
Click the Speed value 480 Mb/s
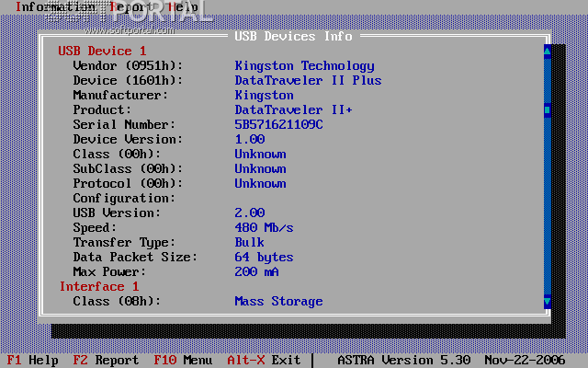pyautogui.click(x=264, y=227)
